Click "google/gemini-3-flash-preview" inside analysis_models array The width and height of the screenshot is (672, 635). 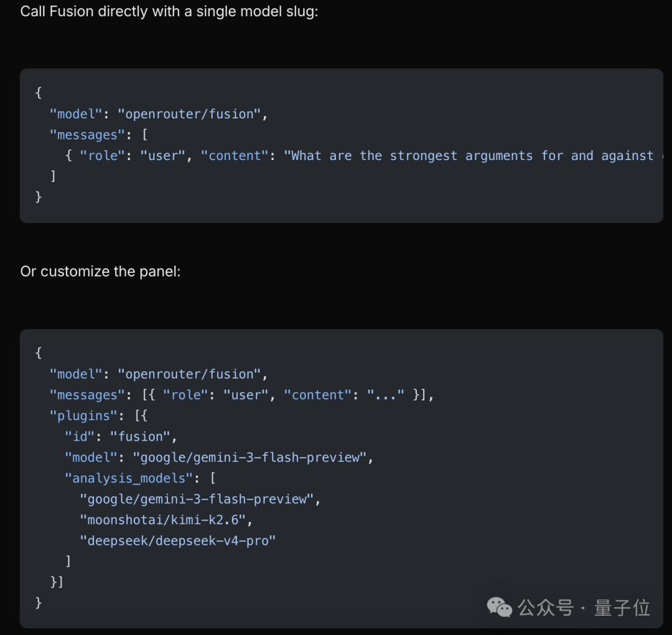pyautogui.click(x=197, y=499)
